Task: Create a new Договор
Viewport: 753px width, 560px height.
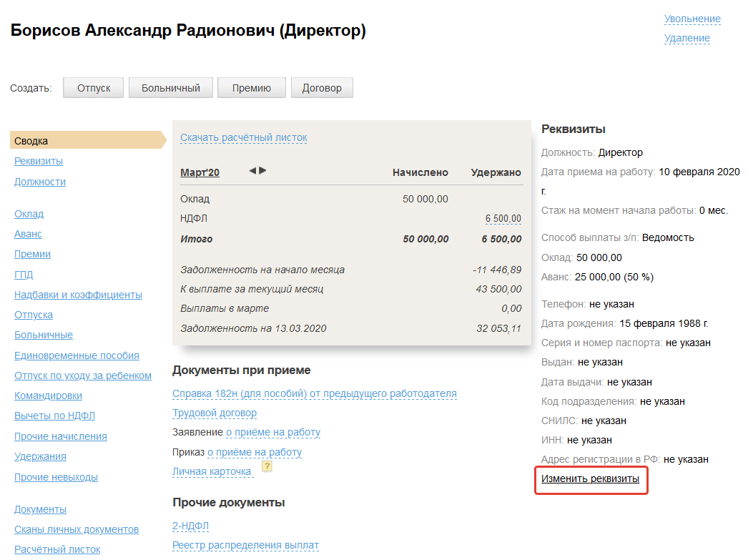Action: click(322, 88)
